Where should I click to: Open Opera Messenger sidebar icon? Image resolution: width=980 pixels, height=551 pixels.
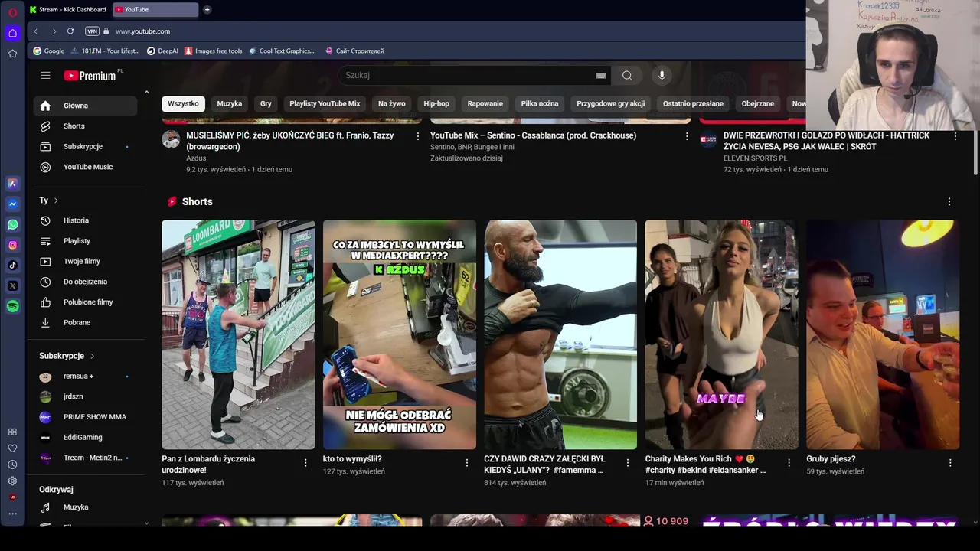12,204
